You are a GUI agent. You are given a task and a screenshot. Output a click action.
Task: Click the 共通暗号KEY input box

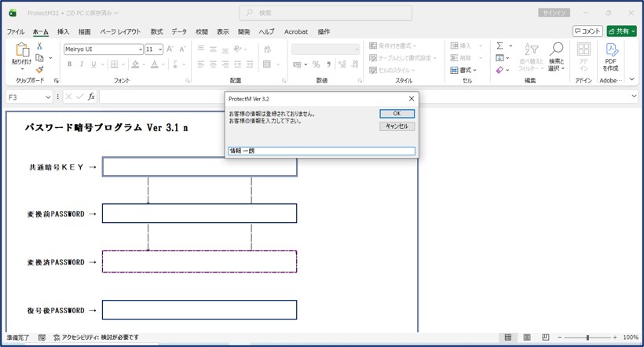[199, 166]
